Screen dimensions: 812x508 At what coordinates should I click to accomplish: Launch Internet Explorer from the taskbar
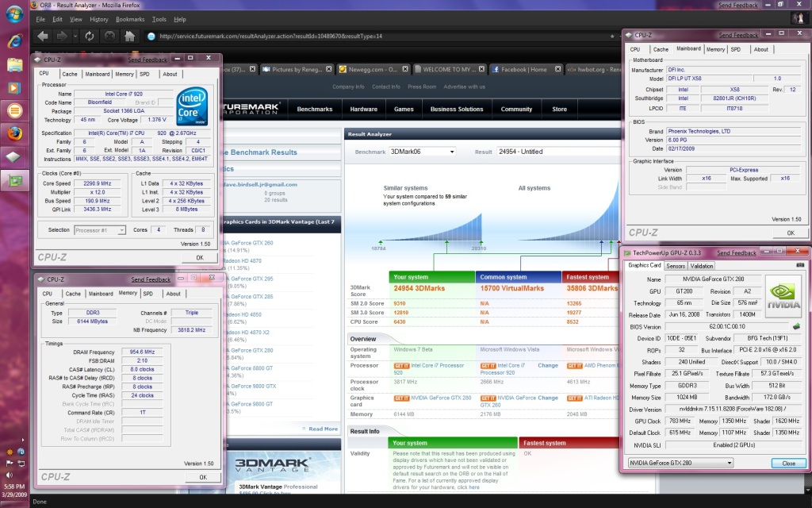tap(14, 41)
